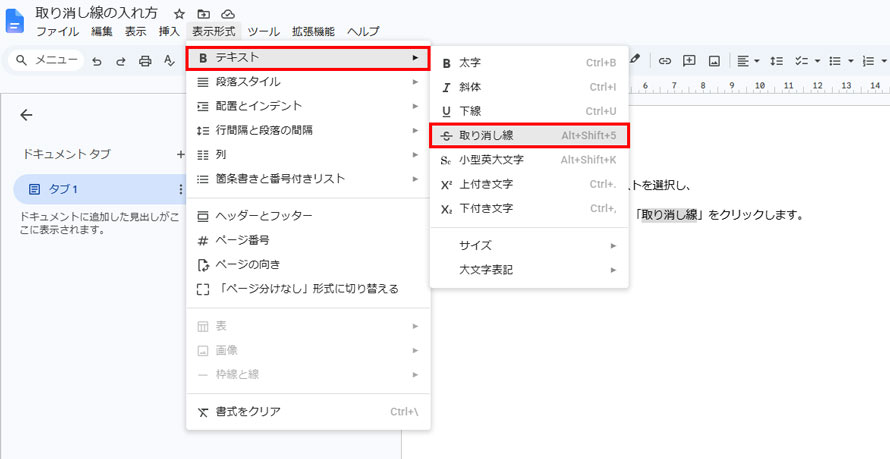Click the highlight color pen icon
Image resolution: width=890 pixels, height=459 pixels.
pyautogui.click(x=635, y=59)
